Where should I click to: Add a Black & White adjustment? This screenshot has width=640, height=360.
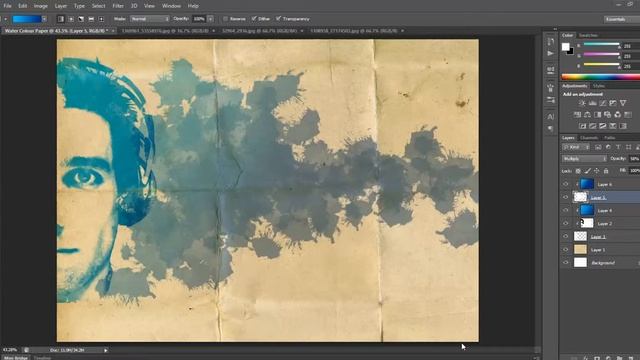pyautogui.click(x=598, y=115)
